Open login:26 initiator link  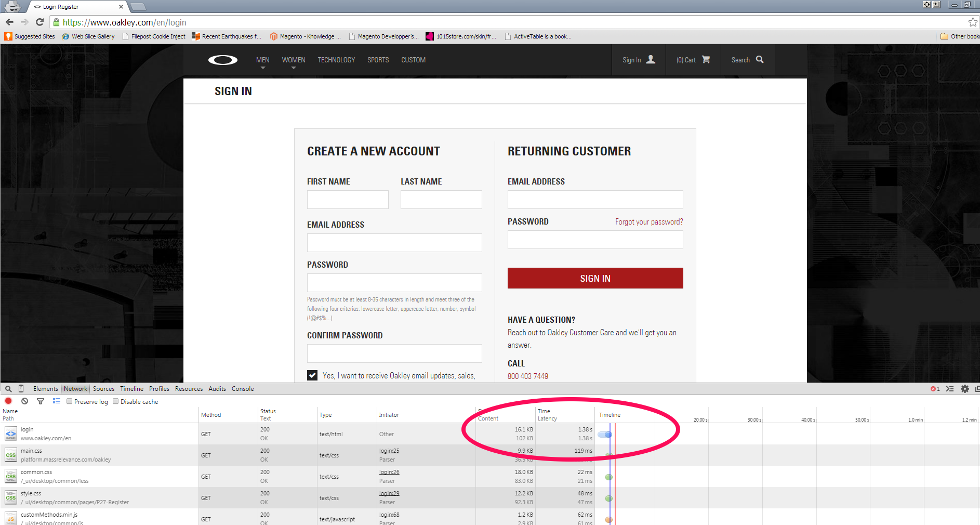coord(389,472)
